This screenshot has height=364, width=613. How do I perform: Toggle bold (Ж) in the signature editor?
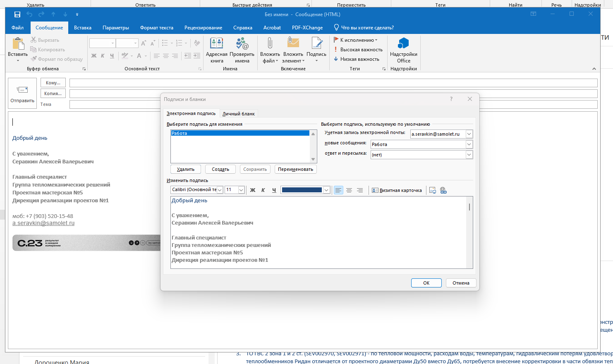pos(253,190)
